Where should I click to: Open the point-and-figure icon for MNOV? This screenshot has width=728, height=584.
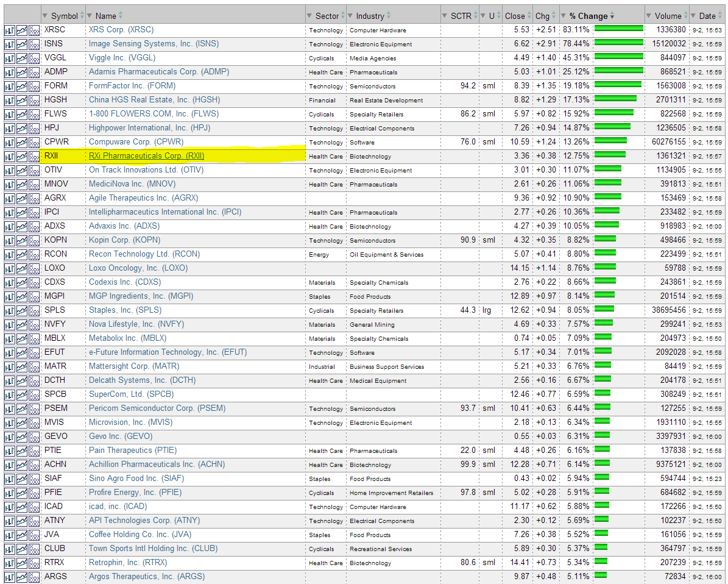(x=34, y=185)
